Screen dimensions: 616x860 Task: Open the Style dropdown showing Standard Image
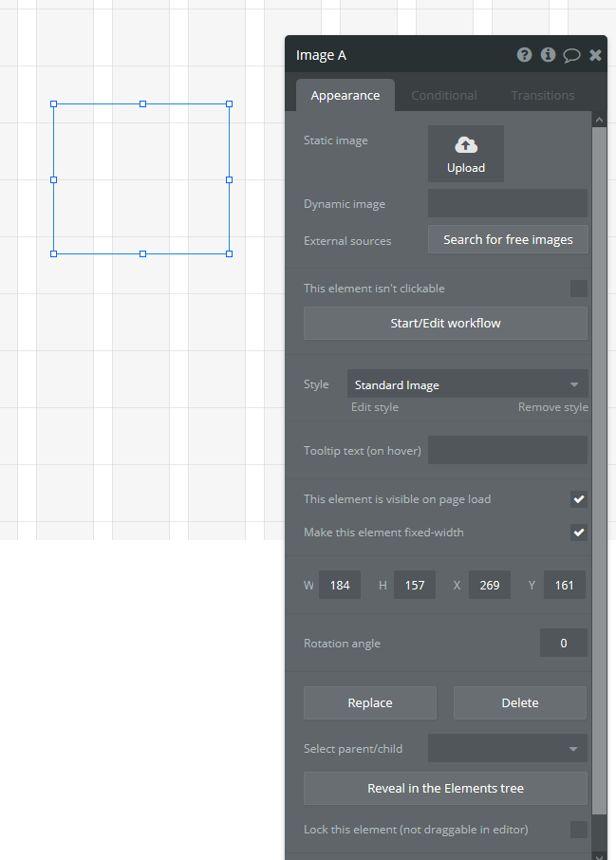467,383
